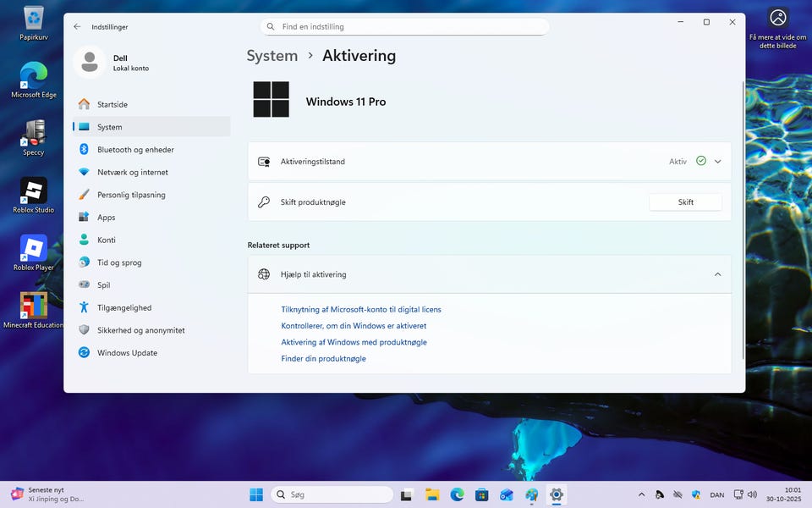Open Sikkerhed og anonymitet settings
This screenshot has height=508, width=812.
(x=140, y=330)
